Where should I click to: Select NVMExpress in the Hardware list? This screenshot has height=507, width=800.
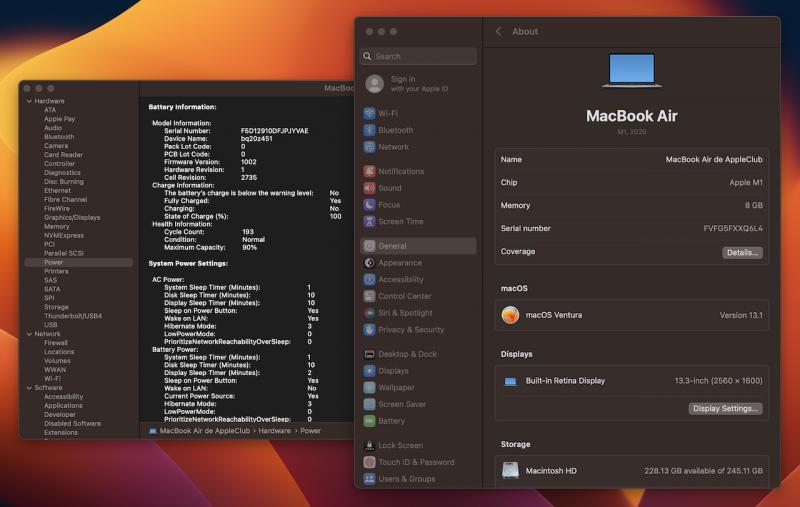(x=64, y=236)
